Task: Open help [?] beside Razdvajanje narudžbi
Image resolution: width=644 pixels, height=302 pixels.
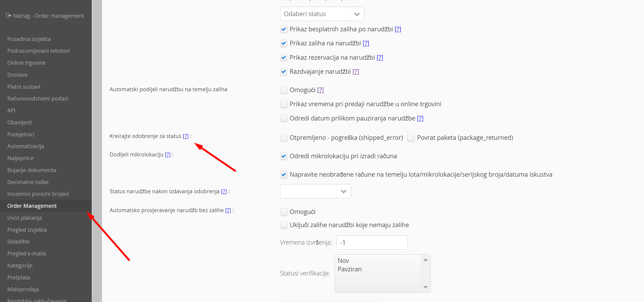Action: [356, 72]
